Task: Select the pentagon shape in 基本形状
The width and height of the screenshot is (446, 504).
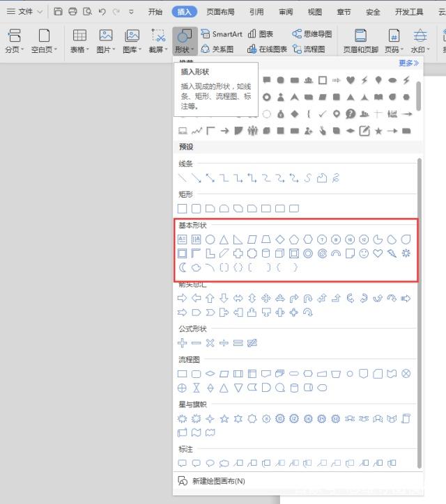Action: tap(294, 239)
